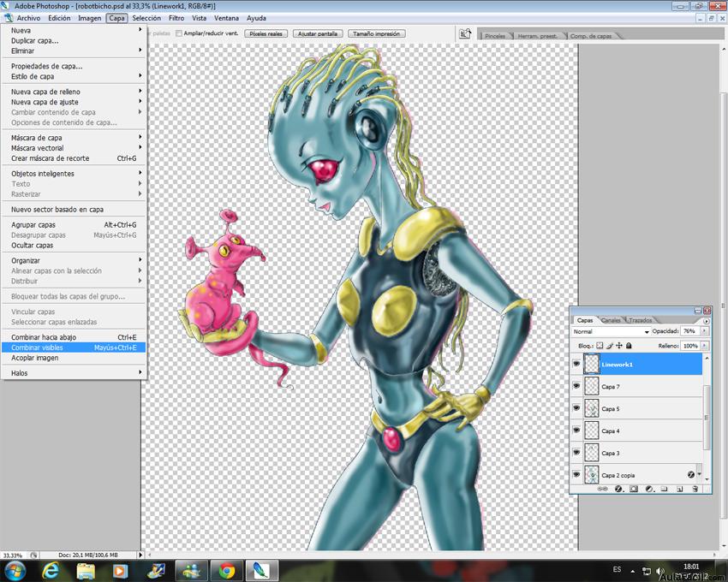Expand the Estilo de capa submenu
This screenshot has width=728, height=582.
click(x=74, y=76)
